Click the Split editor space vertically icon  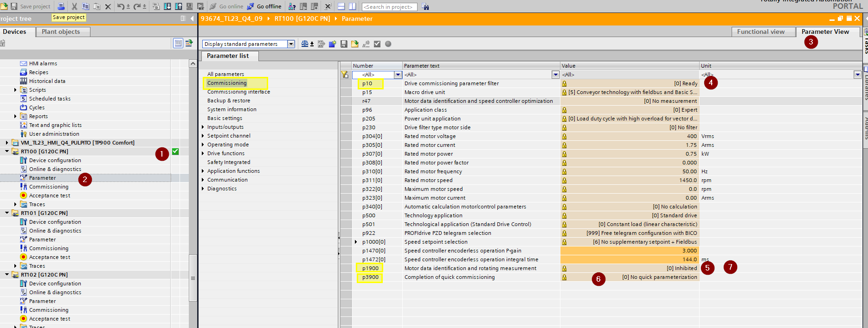click(x=353, y=6)
